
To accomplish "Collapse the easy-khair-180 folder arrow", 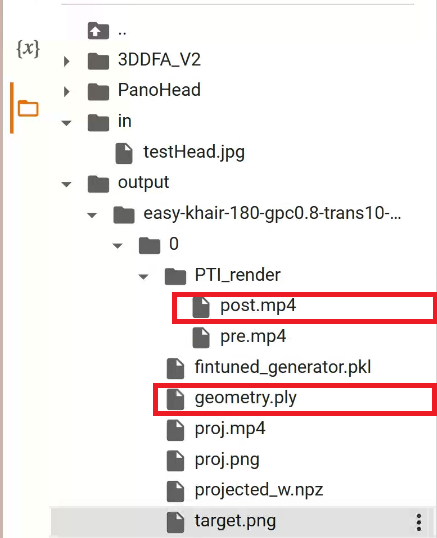I will click(92, 215).
